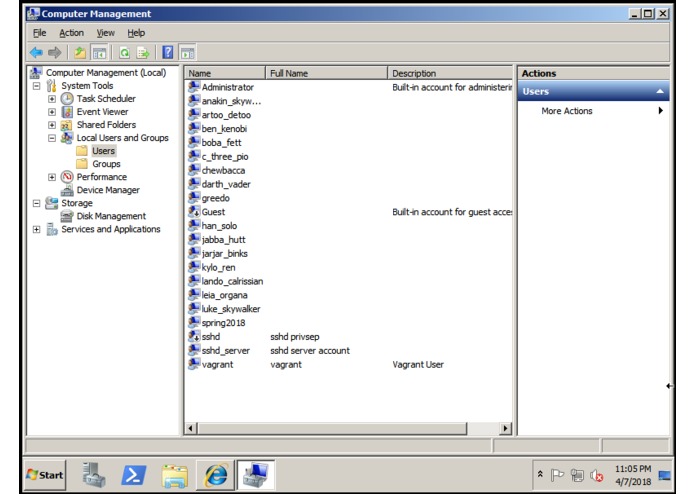Expand the Performance node
Viewport: 695px width, 494px height.
(x=52, y=177)
